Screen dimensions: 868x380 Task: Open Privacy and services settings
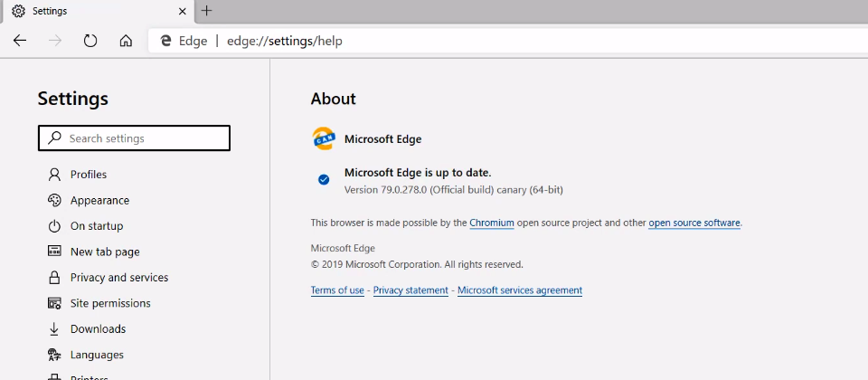point(119,278)
